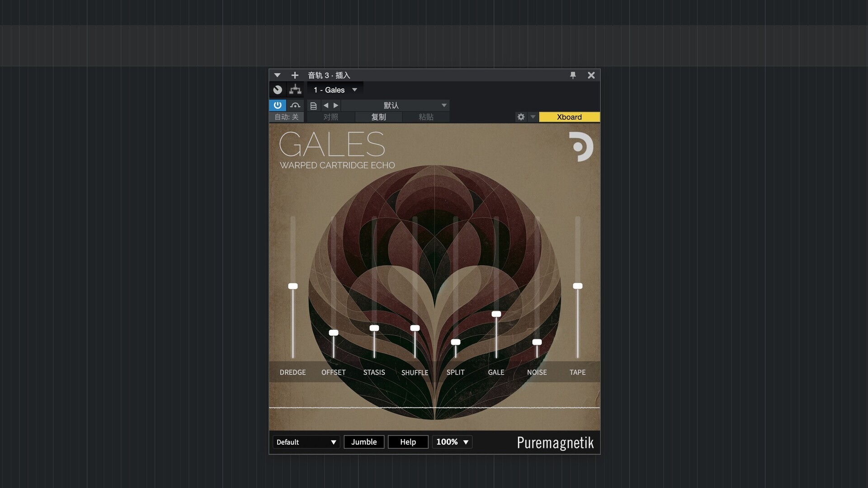The height and width of the screenshot is (488, 868).
Task: Click the sidechain curve icon
Action: tap(295, 105)
